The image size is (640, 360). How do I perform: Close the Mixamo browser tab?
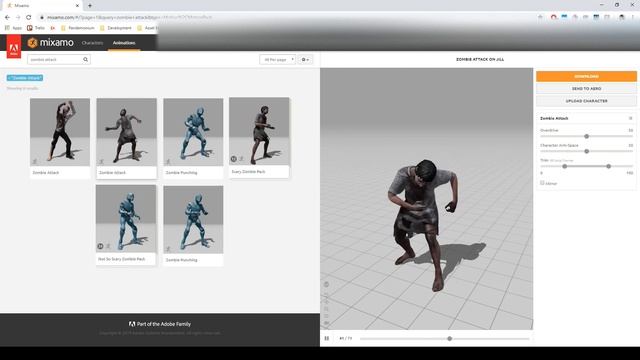coord(77,6)
